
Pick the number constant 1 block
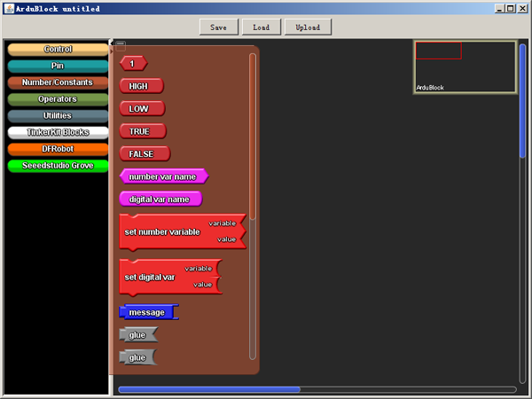(133, 64)
